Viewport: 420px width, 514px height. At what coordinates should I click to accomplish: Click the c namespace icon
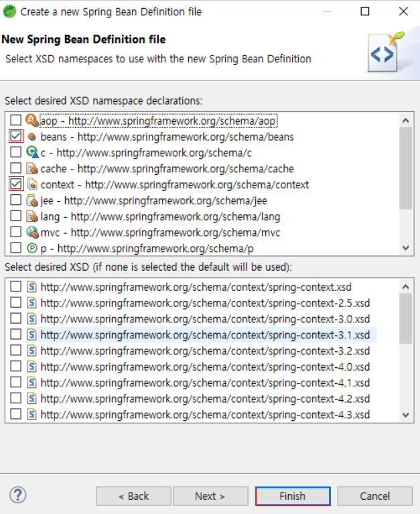(32, 152)
